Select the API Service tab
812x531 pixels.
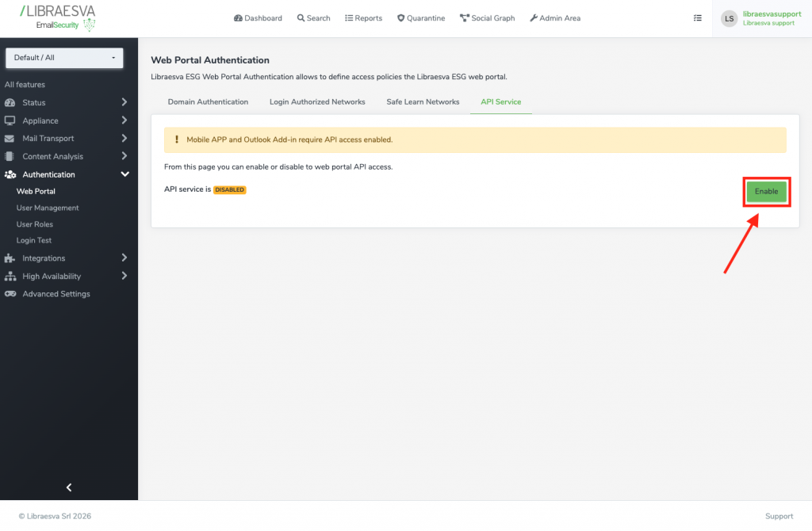[501, 102]
